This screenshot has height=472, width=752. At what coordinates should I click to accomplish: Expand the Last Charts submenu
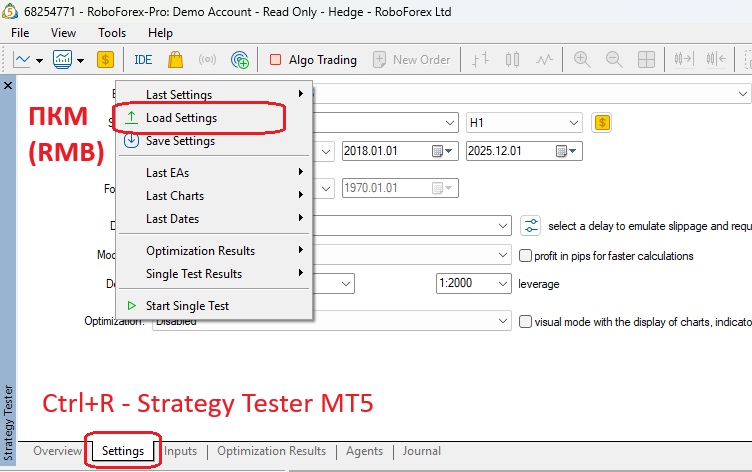[x=214, y=195]
